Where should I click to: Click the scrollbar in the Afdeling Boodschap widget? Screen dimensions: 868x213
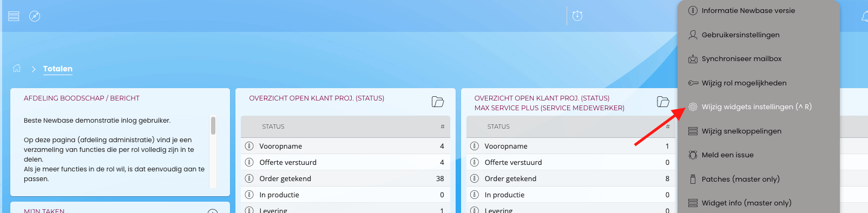[x=213, y=125]
